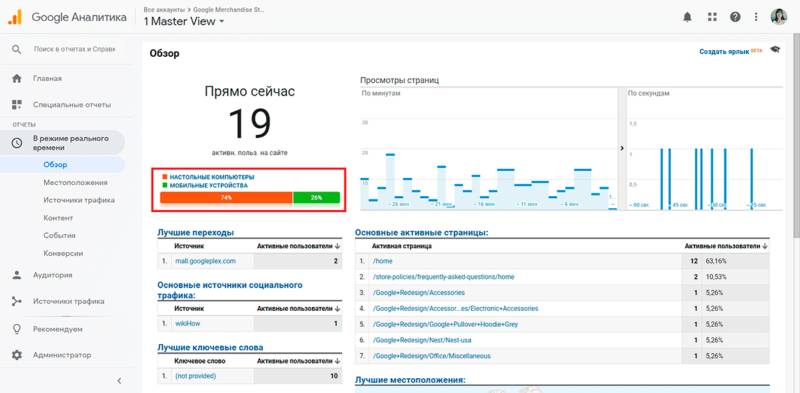Open the Google+Pullover+Hoodie+Grey page link

pos(445,324)
